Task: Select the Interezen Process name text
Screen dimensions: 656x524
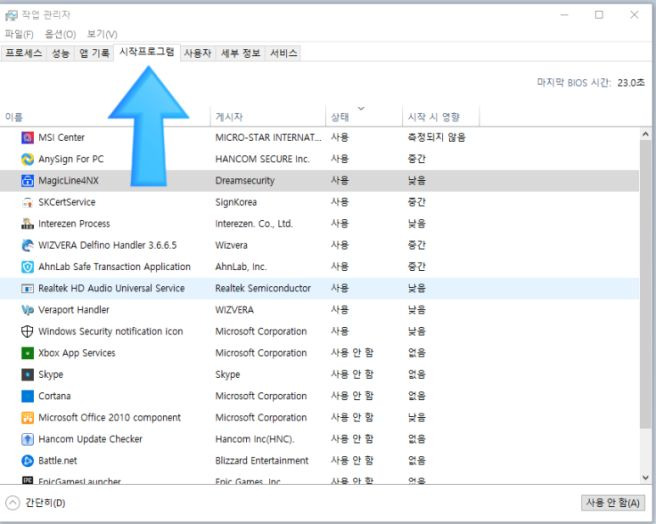Action: pos(74,224)
